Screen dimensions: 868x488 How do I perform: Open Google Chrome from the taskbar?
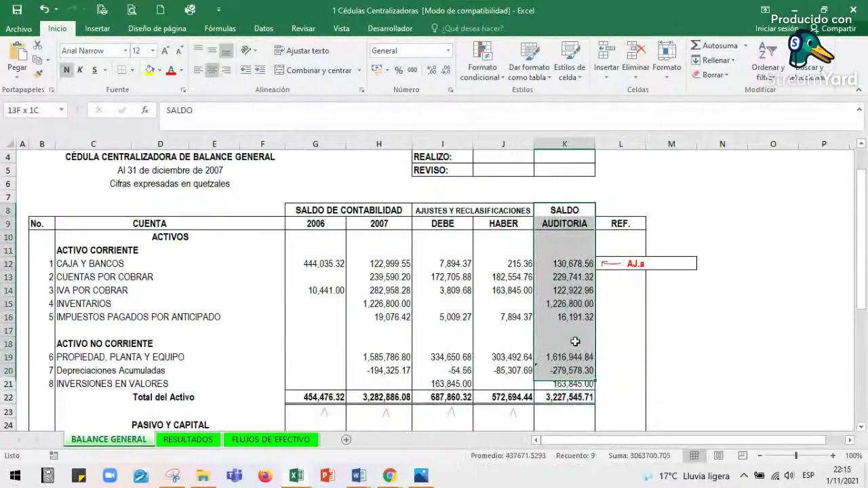390,476
